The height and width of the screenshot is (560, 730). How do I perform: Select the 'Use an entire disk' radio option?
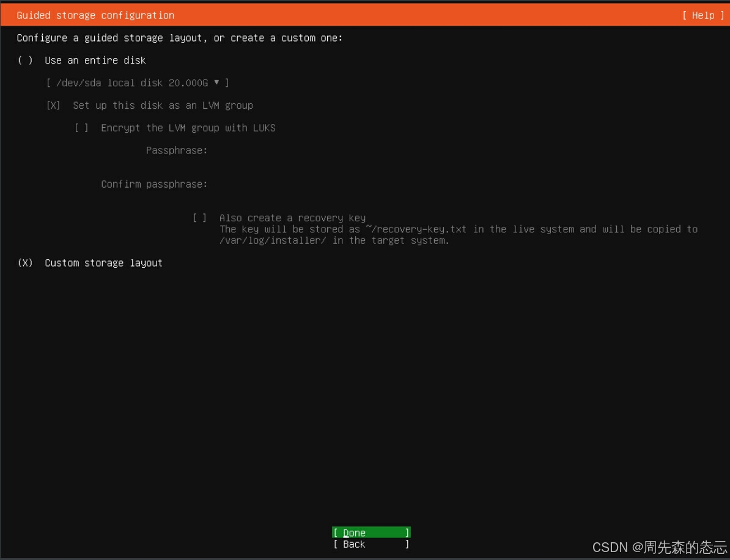pos(25,61)
